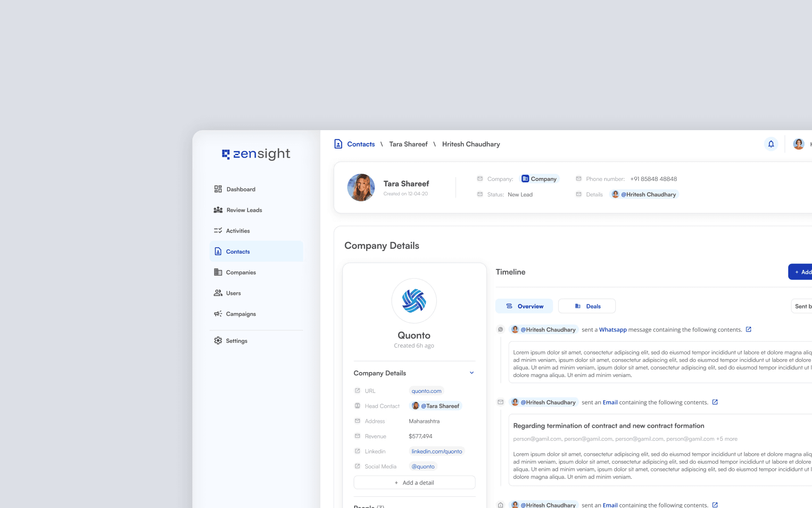Open the Settings gear item
The image size is (812, 508).
pos(236,341)
